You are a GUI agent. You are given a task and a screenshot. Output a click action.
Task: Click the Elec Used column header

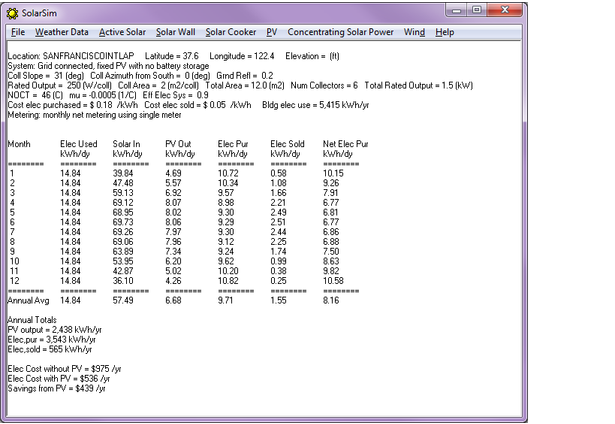(78, 144)
